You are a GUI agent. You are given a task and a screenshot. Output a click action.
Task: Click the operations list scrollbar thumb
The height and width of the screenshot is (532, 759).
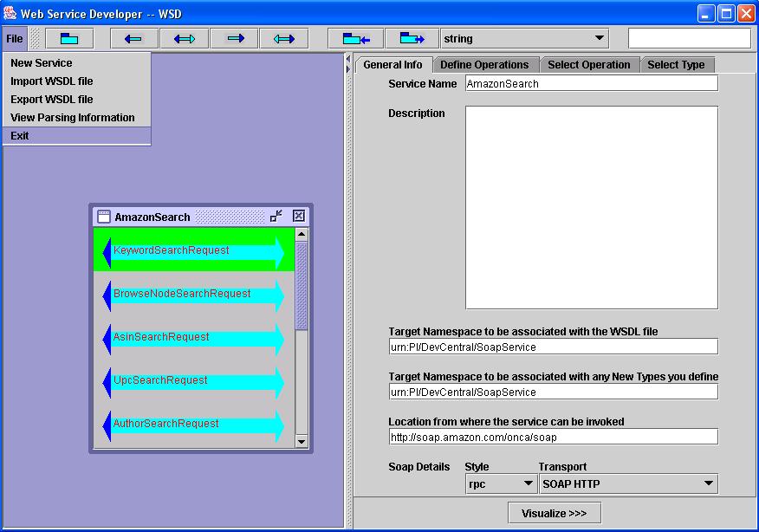tap(301, 286)
